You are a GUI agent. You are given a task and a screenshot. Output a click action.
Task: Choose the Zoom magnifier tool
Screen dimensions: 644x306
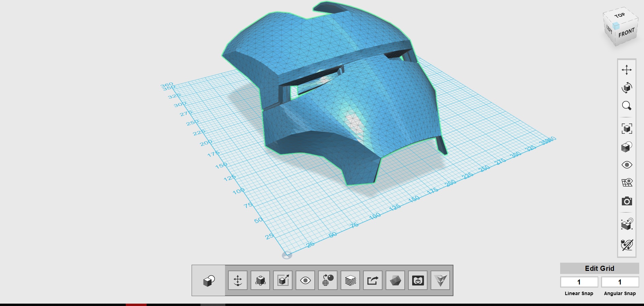click(627, 106)
